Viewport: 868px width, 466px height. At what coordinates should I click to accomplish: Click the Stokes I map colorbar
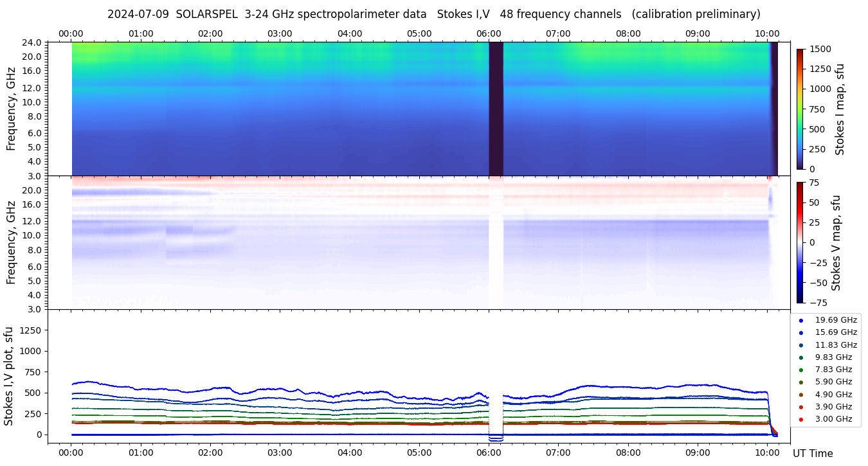click(x=800, y=109)
